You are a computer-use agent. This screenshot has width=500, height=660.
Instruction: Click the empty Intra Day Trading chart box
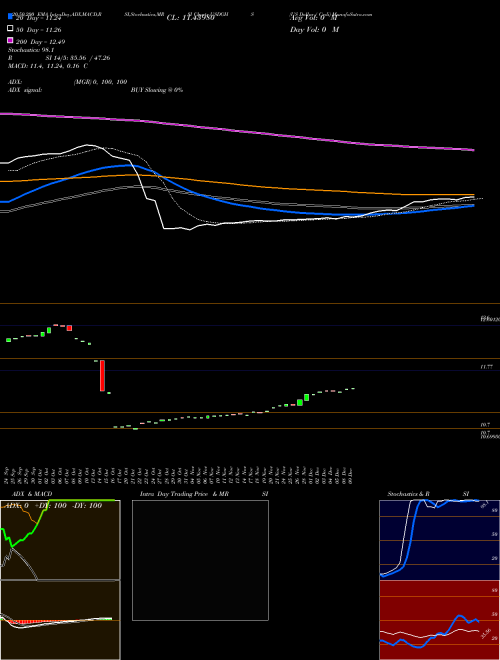point(200,560)
